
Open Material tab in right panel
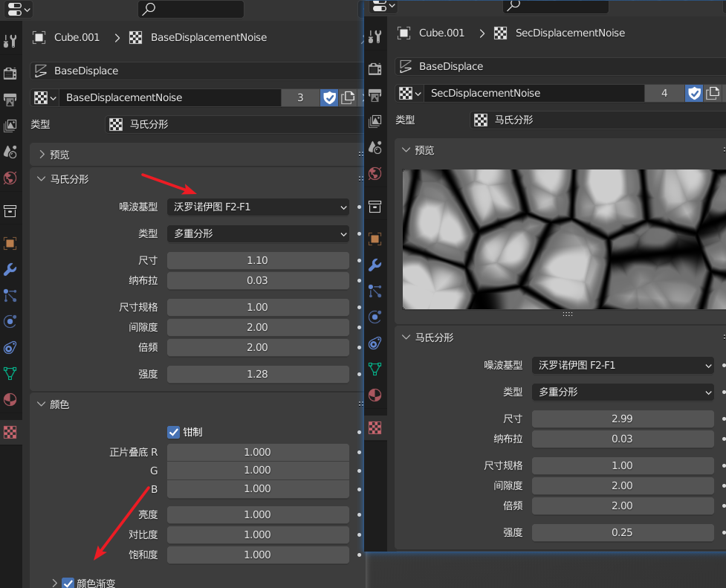pyautogui.click(x=375, y=395)
